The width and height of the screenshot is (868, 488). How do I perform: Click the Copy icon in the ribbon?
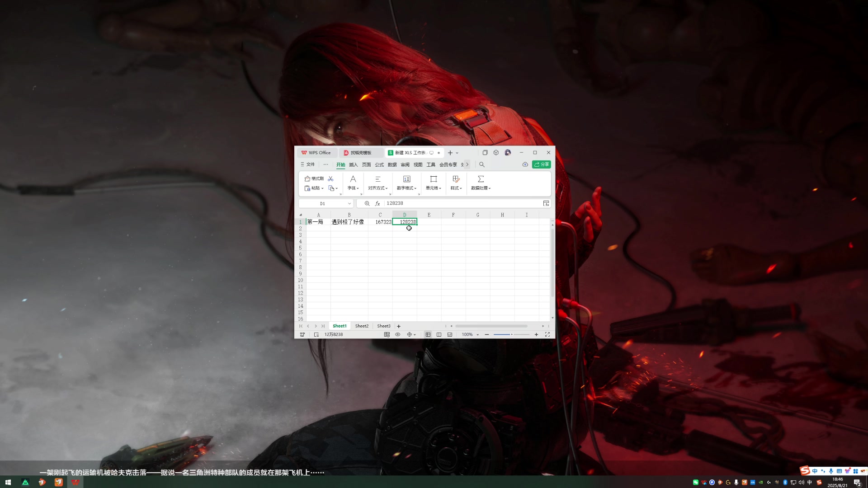331,188
